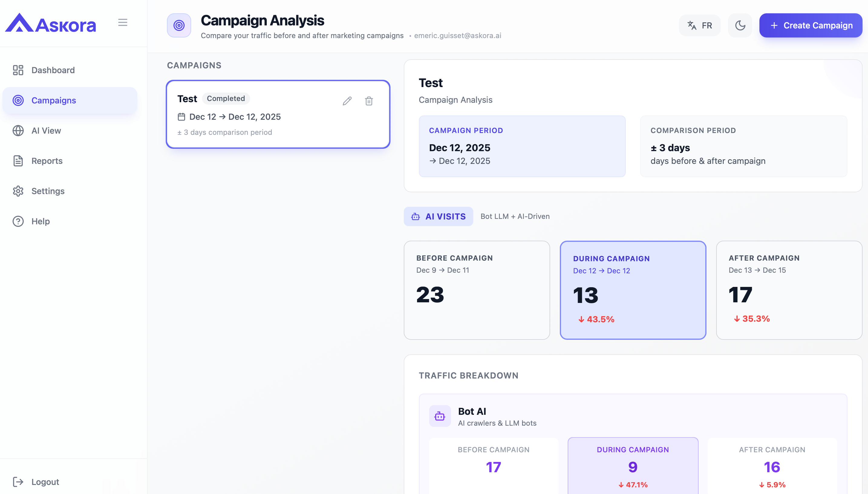Collapse the sidebar using the hamburger icon
This screenshot has height=494, width=868.
tap(122, 22)
